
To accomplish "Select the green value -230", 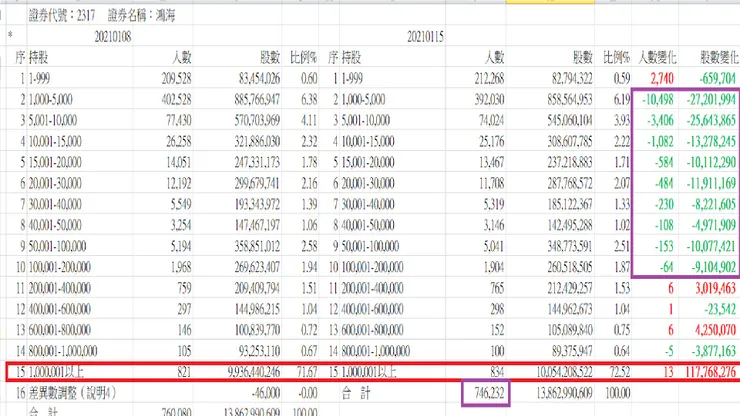I will (664, 204).
